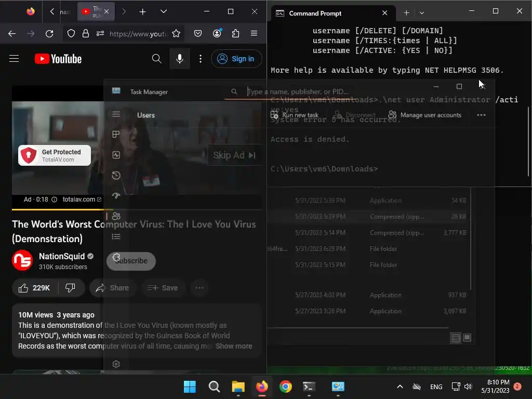Open a new Firefox tab

[142, 12]
